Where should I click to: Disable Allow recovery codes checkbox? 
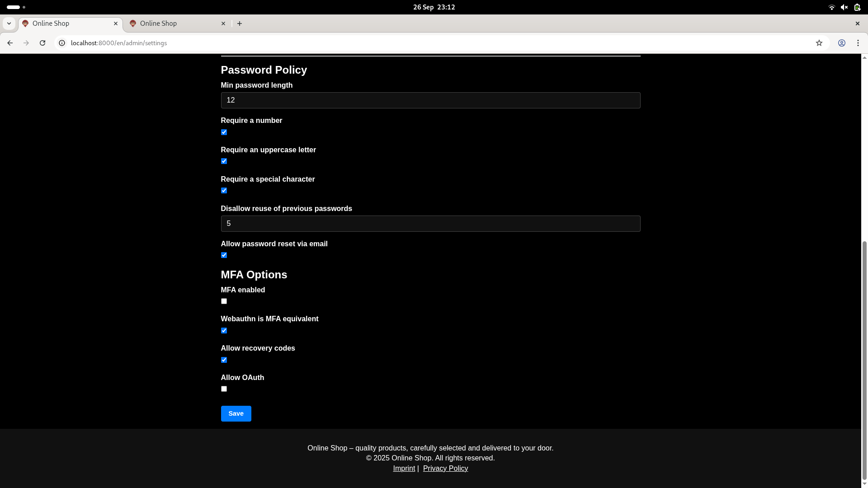point(224,360)
